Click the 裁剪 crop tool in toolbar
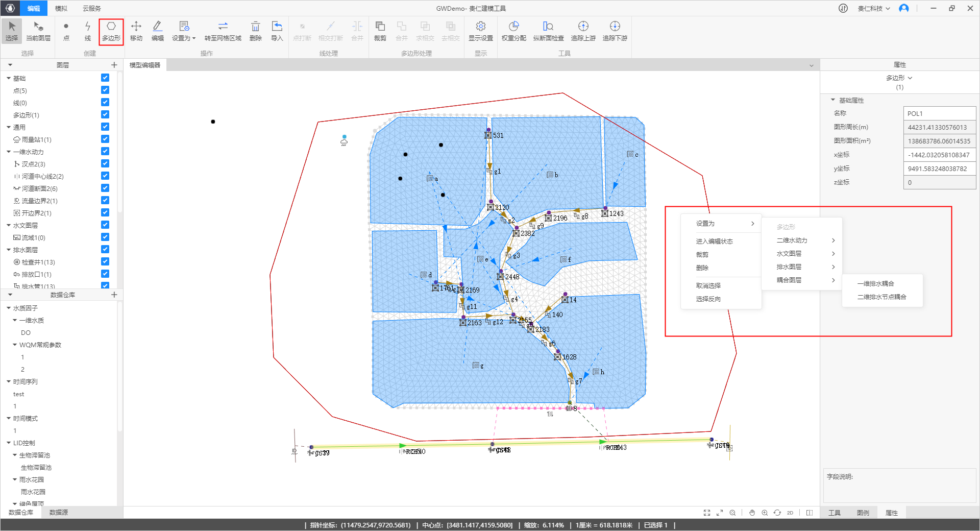Viewport: 980px width, 531px height. (380, 31)
